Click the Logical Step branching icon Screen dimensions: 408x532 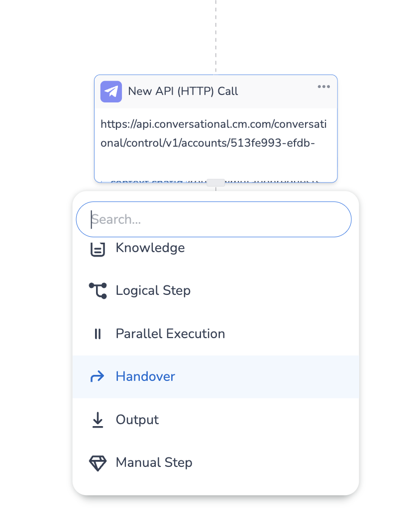point(98,290)
